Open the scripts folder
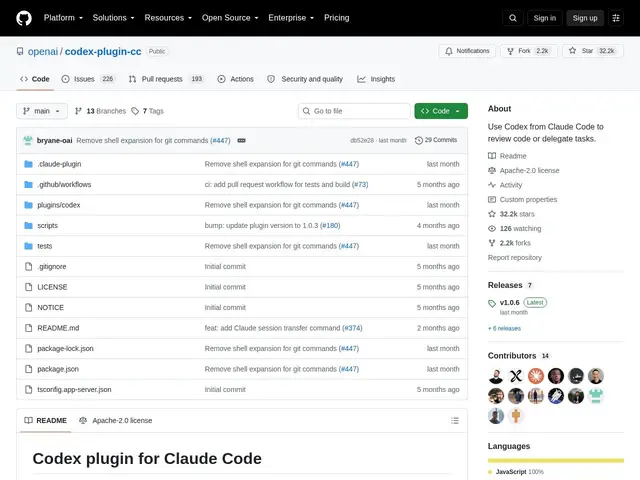The width and height of the screenshot is (640, 480). (x=47, y=226)
